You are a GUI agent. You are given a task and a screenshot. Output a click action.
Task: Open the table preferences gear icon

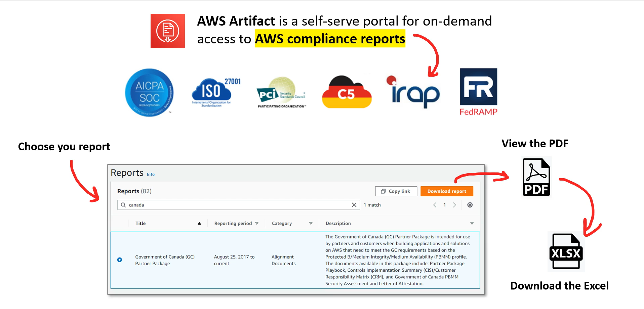[470, 205]
